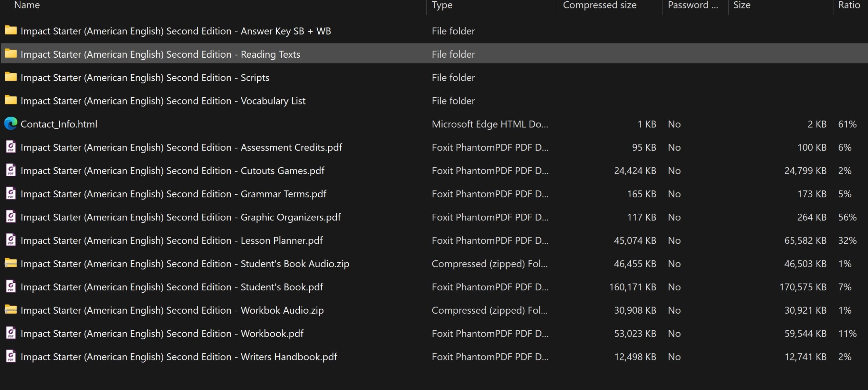Viewport: 868px width, 390px height.
Task: Click the PDF icon for Writers Handbook
Action: (11, 356)
